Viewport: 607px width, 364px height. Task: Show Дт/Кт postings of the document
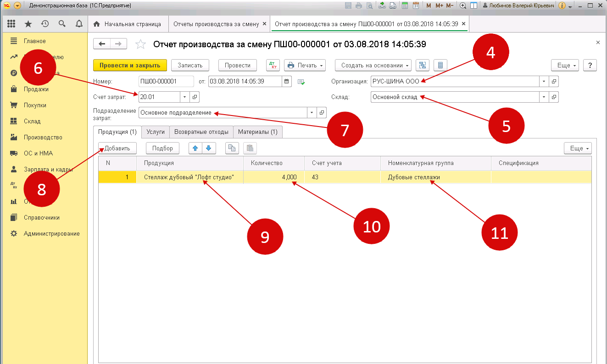[x=273, y=65]
